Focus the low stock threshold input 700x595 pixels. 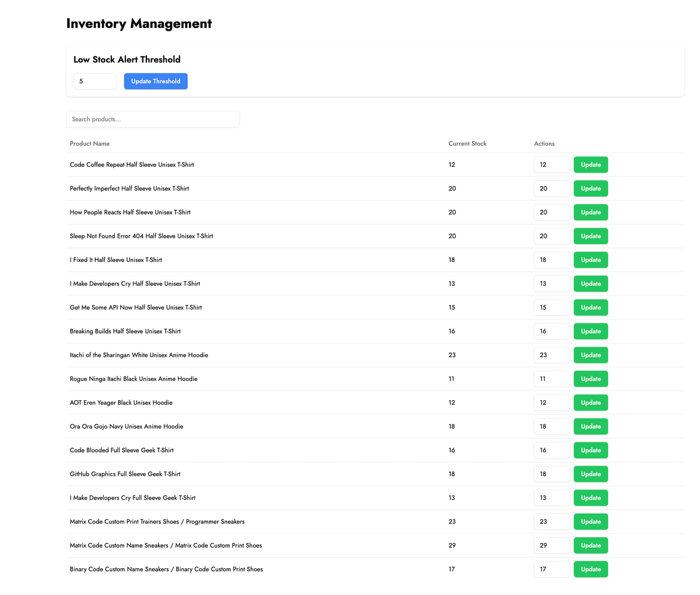[95, 81]
